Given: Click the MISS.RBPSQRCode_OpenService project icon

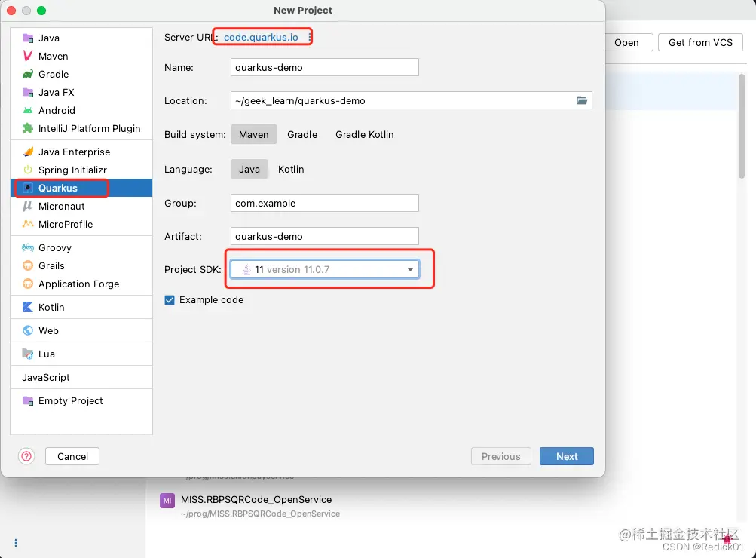Looking at the screenshot, I should point(167,501).
